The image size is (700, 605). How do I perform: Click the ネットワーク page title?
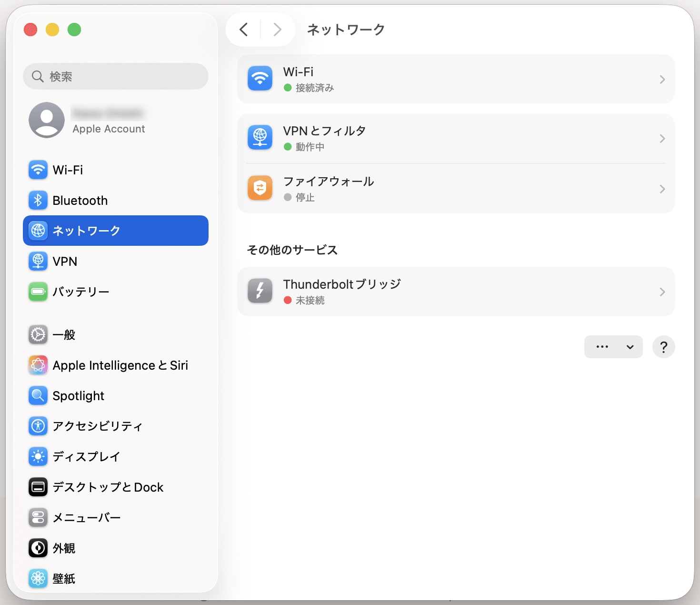click(x=346, y=30)
